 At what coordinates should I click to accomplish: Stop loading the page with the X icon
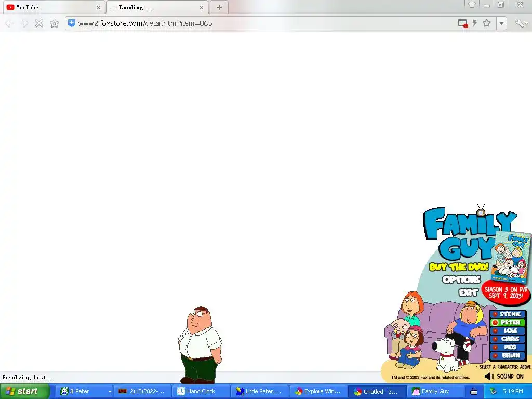(39, 23)
